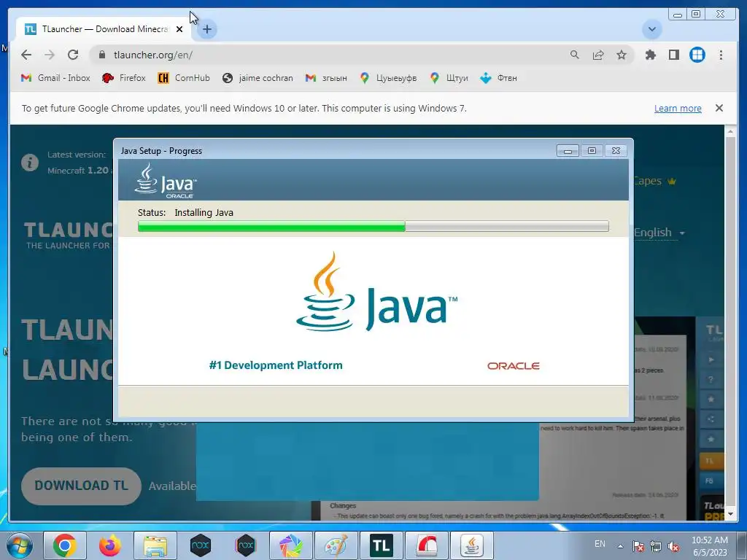Viewport: 747px width, 560px height.
Task: Go back in Chrome browser
Action: pos(26,55)
